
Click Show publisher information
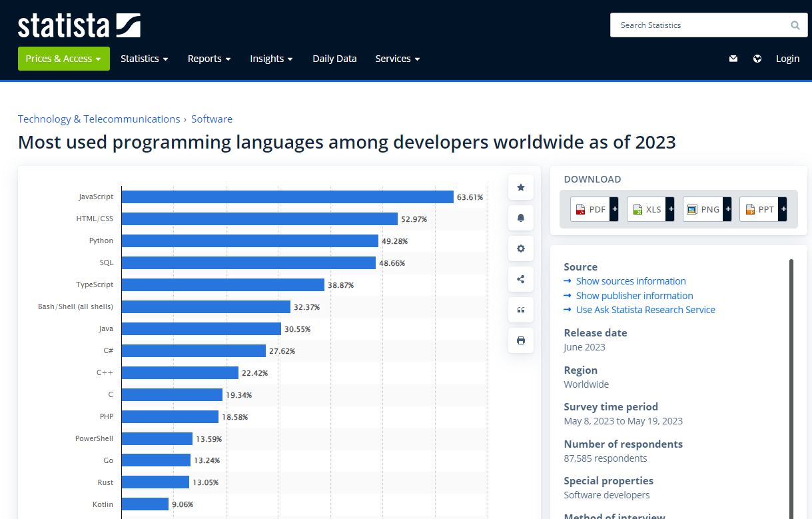click(x=634, y=296)
